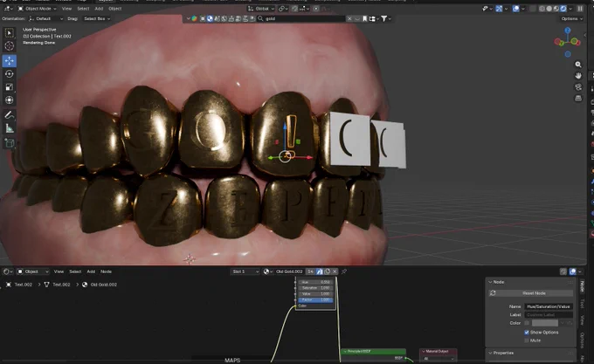The height and width of the screenshot is (364, 594).
Task: Click the gold search field
Action: click(302, 18)
